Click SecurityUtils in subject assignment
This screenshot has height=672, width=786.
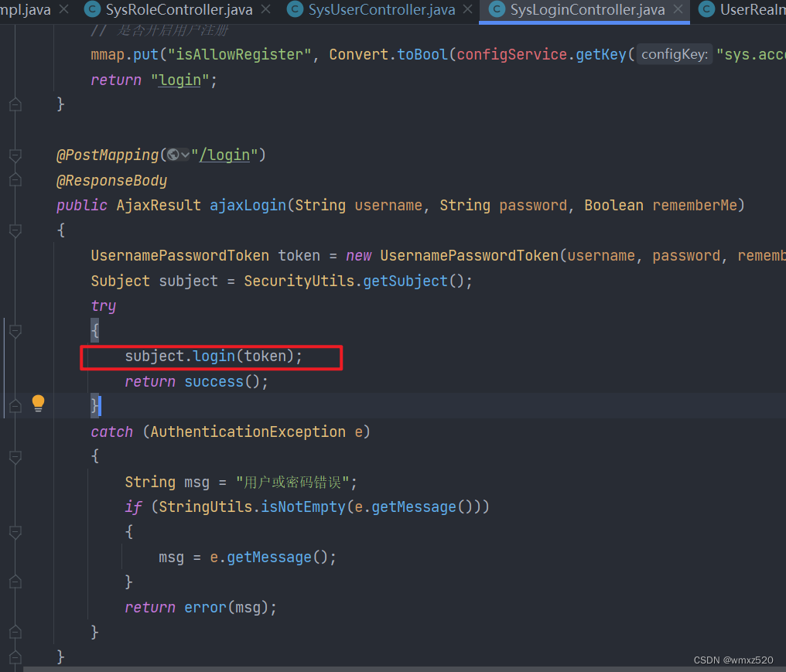pyautogui.click(x=299, y=281)
